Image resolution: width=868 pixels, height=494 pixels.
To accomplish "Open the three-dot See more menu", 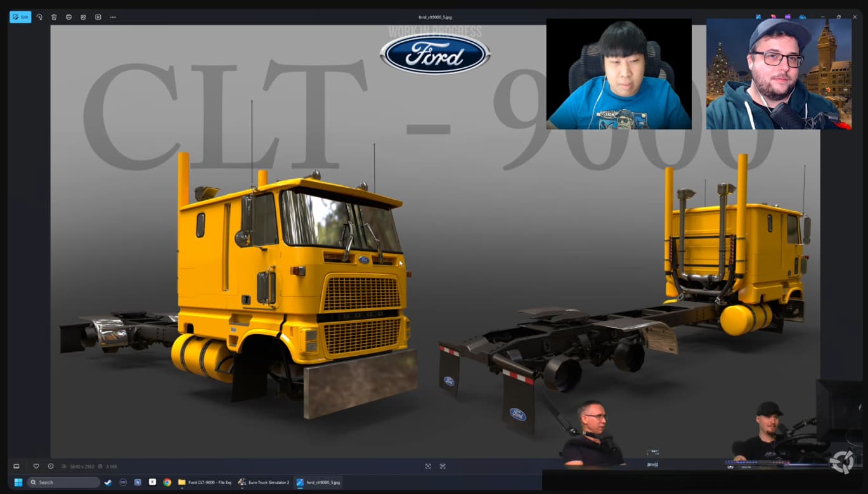I will click(113, 17).
